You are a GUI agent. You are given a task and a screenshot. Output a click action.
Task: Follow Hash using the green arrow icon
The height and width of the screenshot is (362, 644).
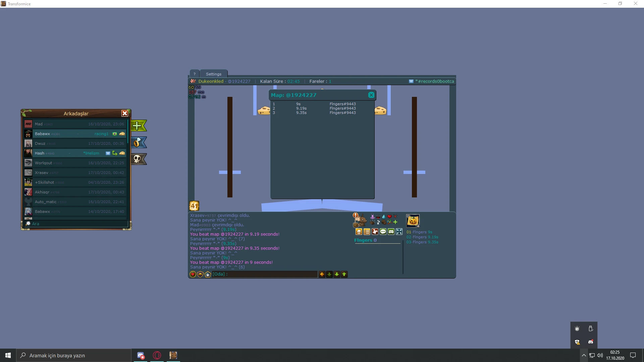115,153
